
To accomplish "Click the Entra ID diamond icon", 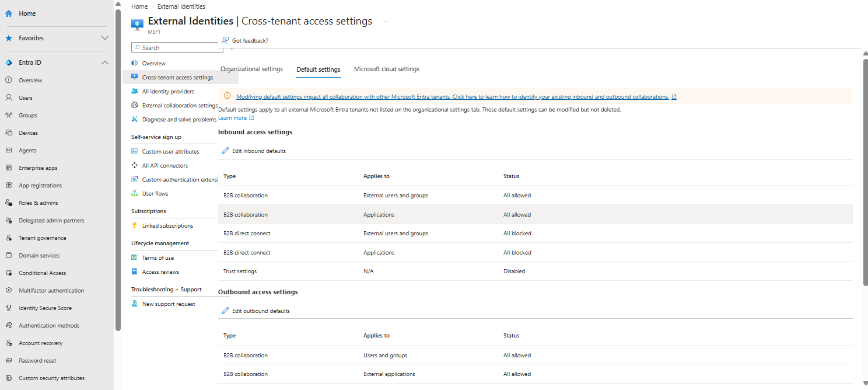I will [x=9, y=62].
